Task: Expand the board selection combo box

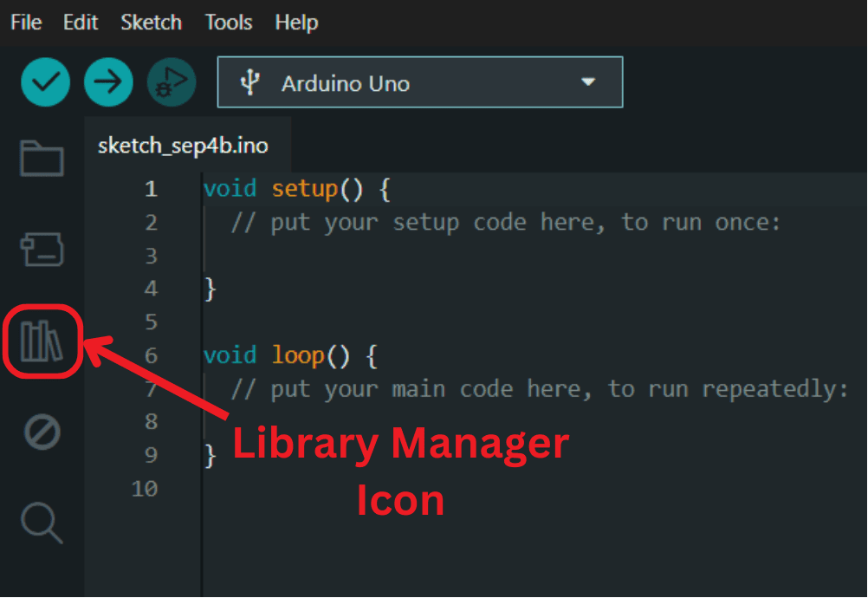Action: tap(420, 82)
